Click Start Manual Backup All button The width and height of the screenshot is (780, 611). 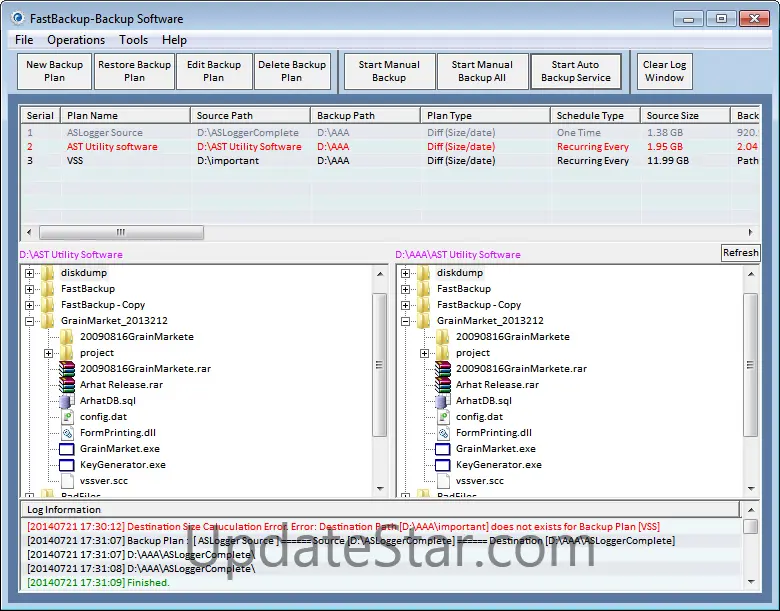pos(482,71)
